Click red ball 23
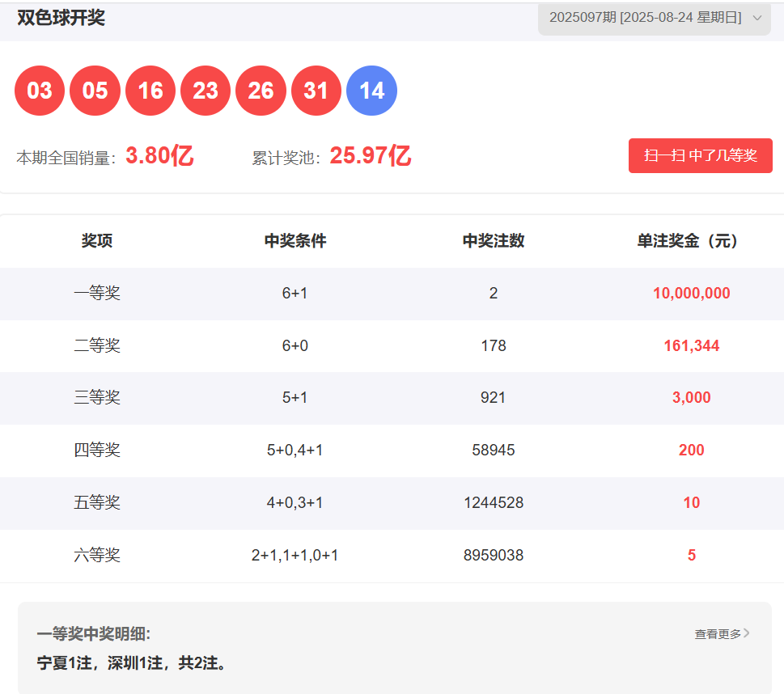 pos(206,91)
